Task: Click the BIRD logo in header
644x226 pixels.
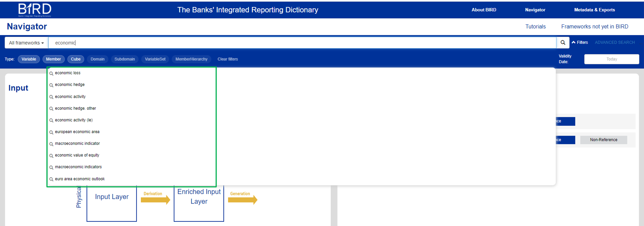Action: 35,10
